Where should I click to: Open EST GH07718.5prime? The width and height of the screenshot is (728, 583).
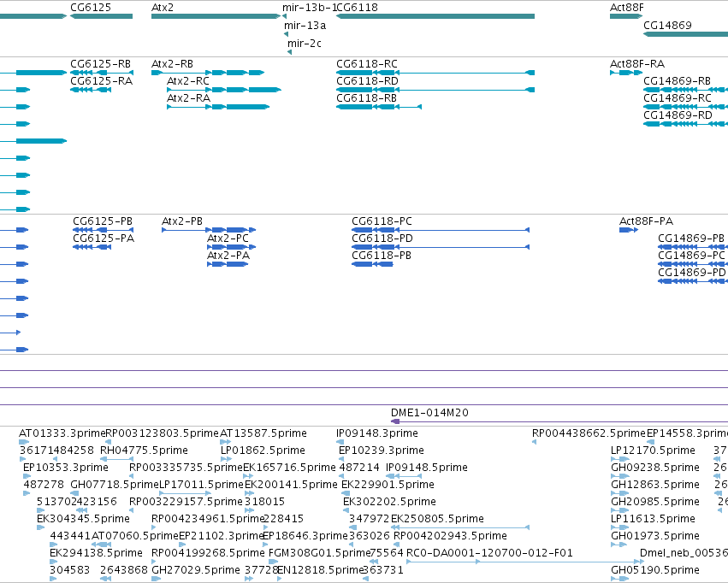[x=115, y=484]
